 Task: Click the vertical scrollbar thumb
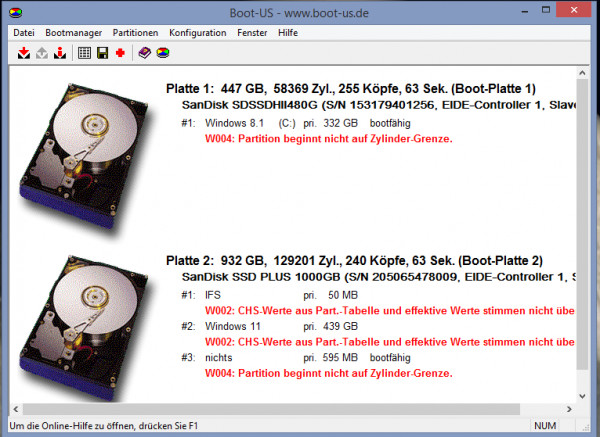582,224
